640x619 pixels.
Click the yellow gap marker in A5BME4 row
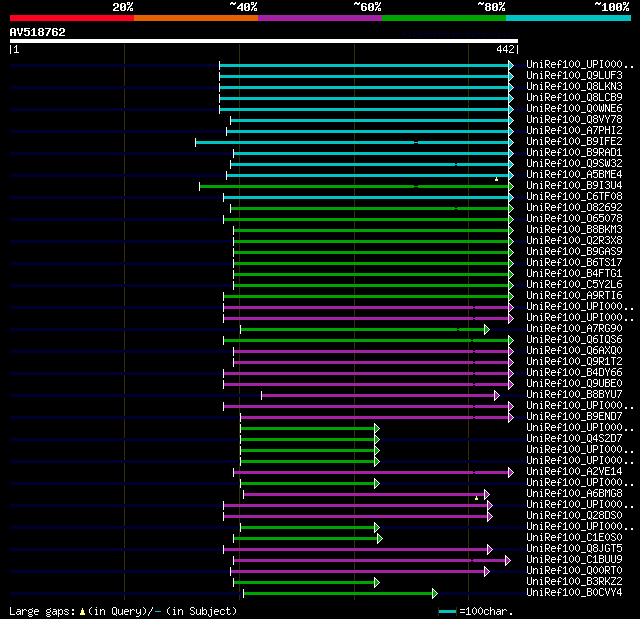[496, 179]
